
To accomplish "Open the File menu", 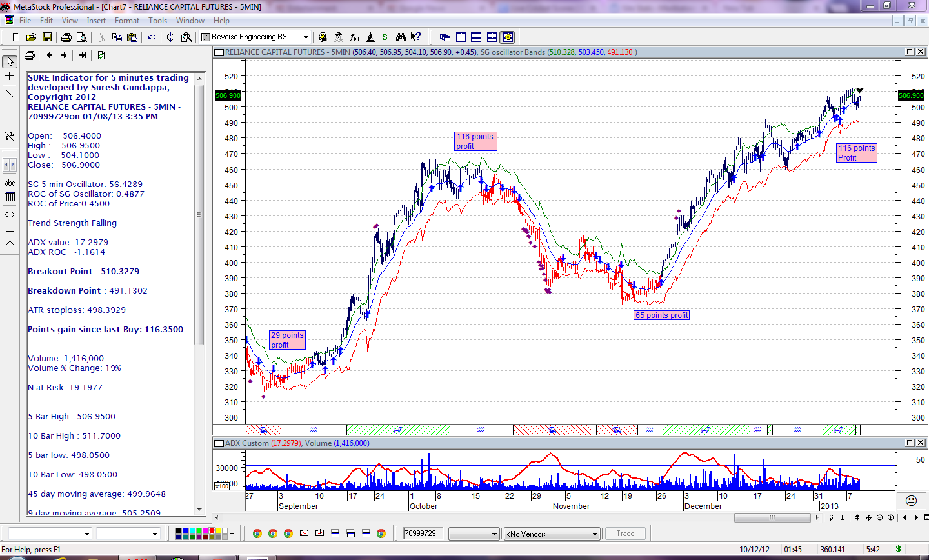I will click(25, 21).
